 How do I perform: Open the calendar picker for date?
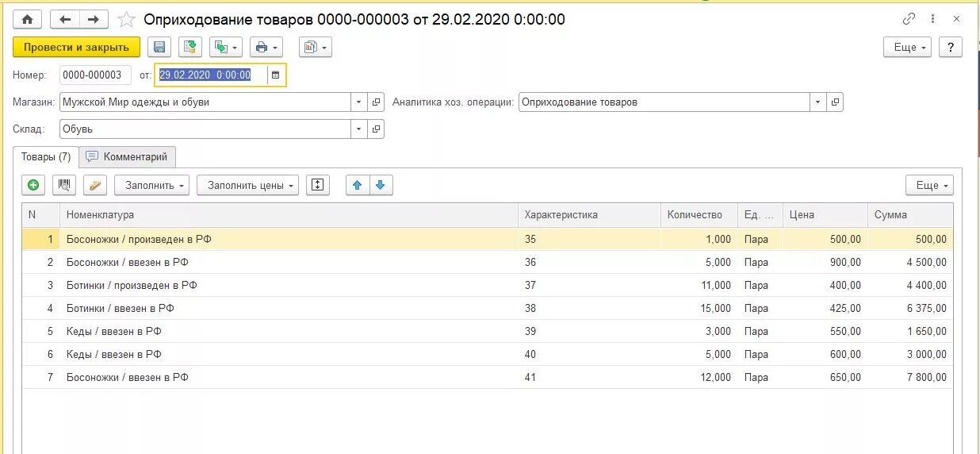tap(275, 75)
